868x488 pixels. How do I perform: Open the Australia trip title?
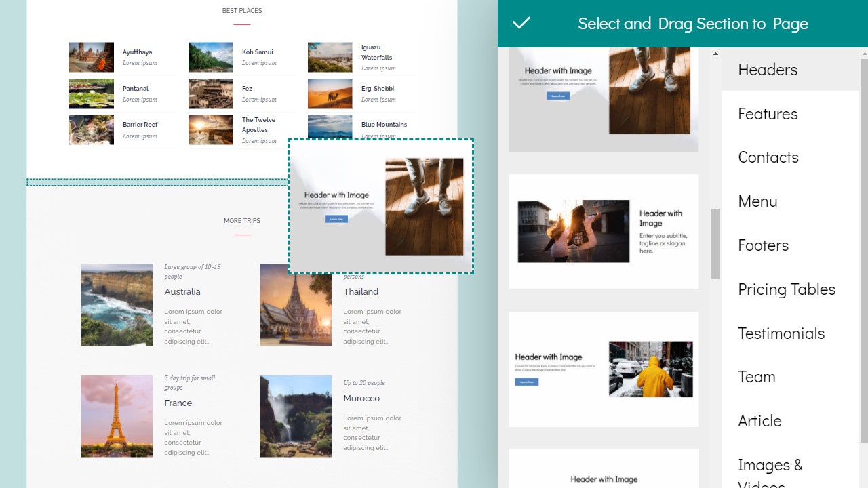coord(182,292)
